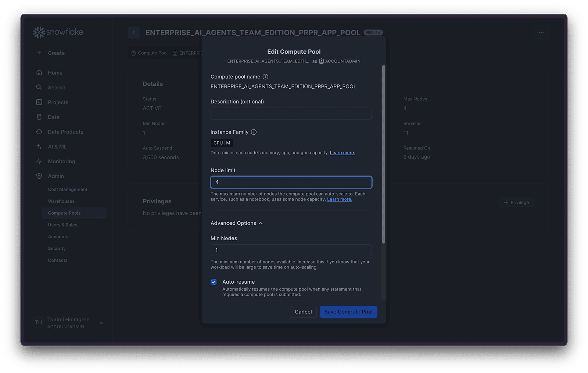Click info icon next to Compute pool name
Screen dimensions: 588x373
(x=265, y=77)
